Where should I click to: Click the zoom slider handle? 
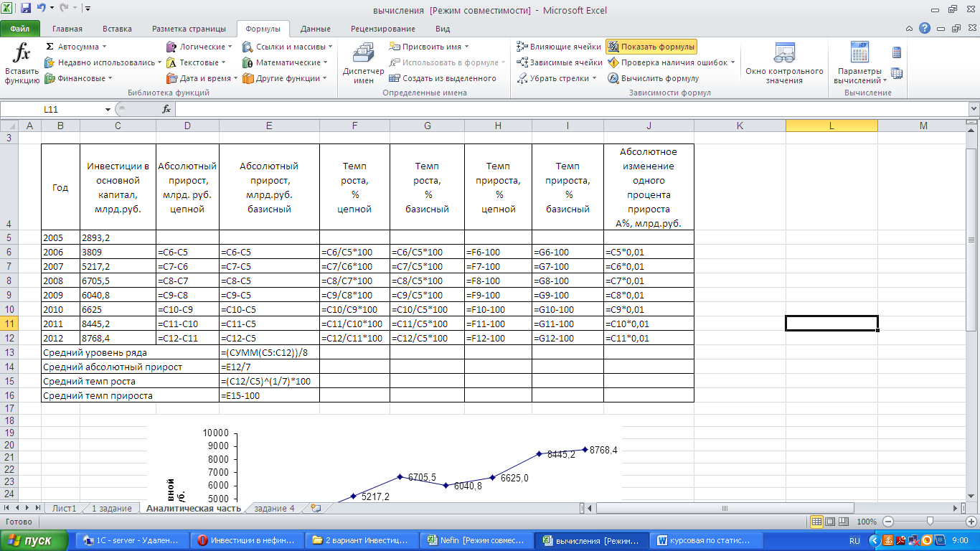930,522
